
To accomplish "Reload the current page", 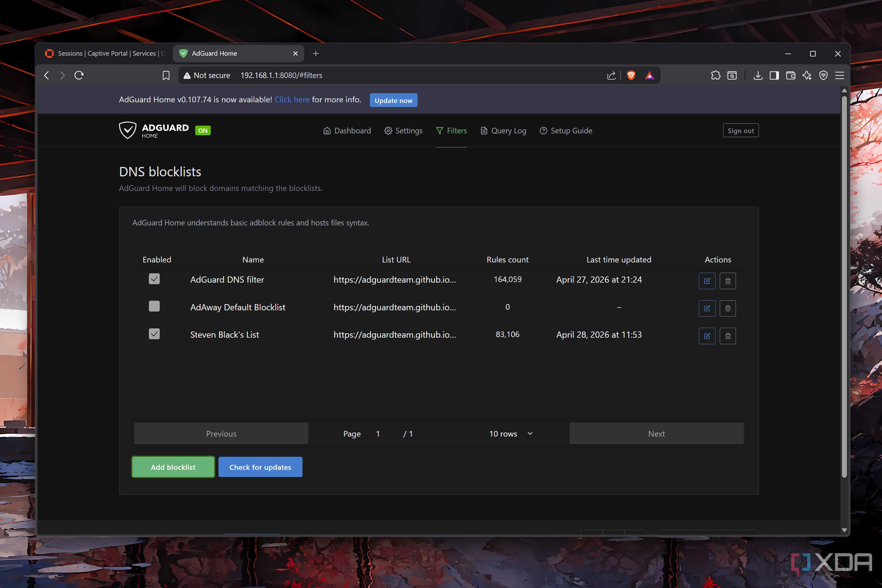I will [79, 75].
